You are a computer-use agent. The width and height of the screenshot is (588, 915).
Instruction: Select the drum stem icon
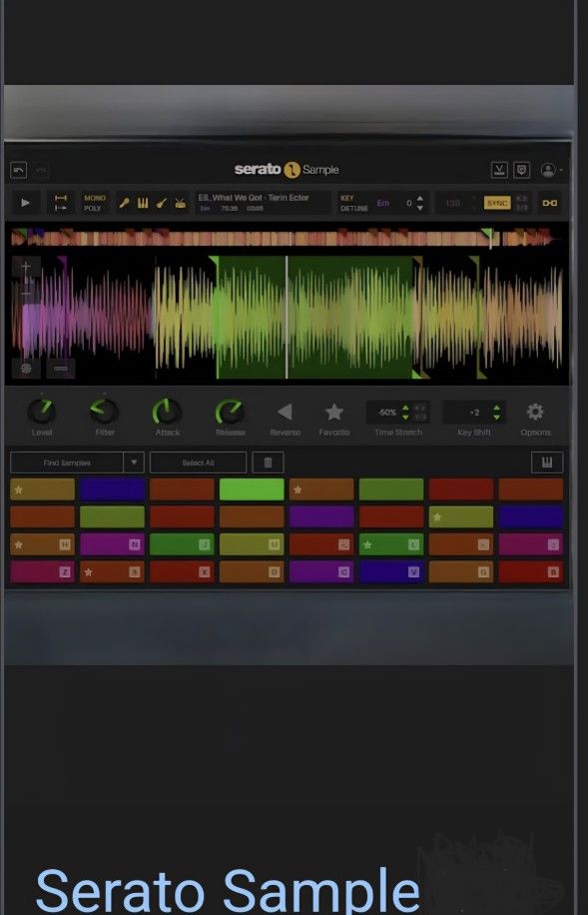coord(181,203)
